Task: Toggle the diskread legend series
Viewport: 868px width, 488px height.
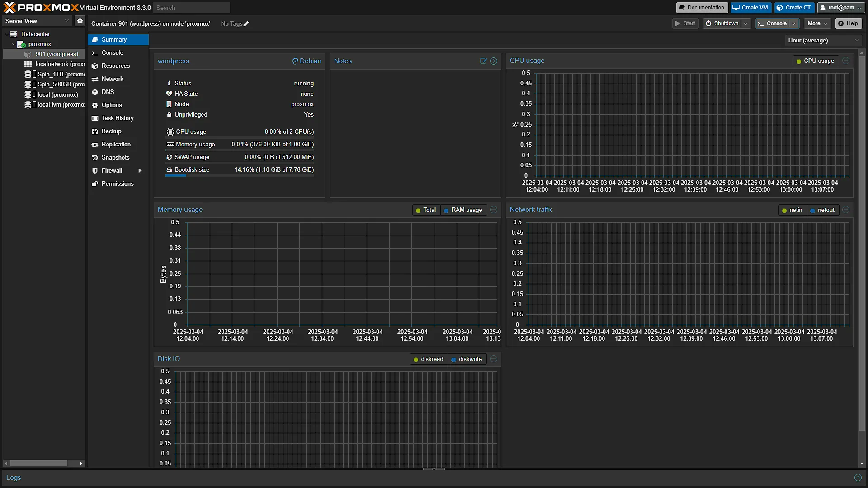Action: point(429,359)
